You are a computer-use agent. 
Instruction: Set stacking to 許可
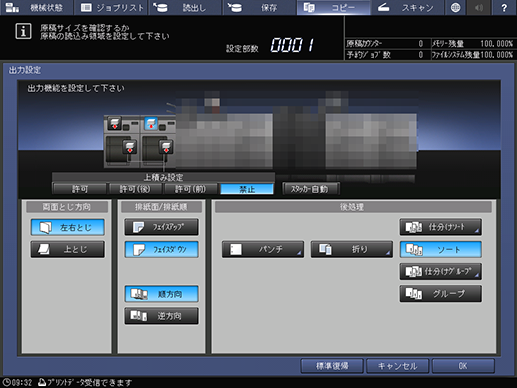80,189
